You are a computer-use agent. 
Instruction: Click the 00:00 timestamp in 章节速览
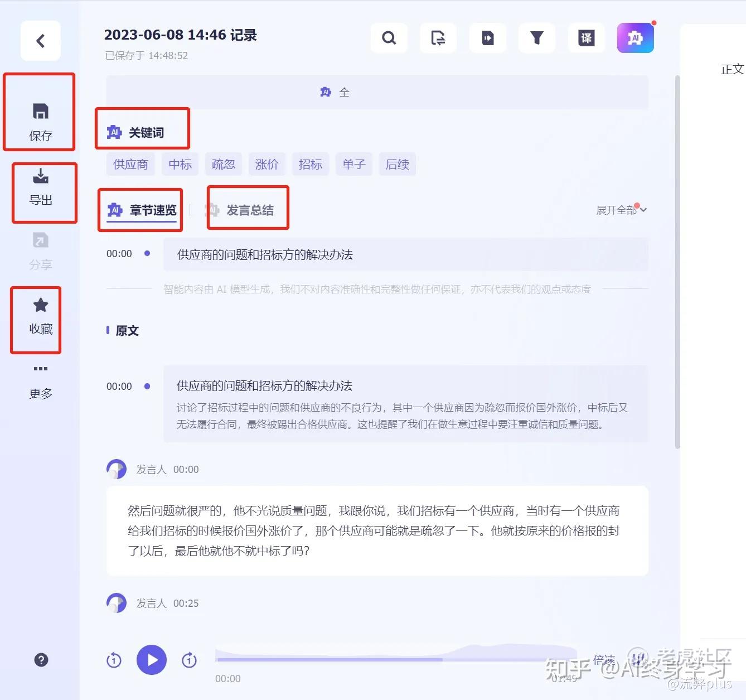tap(119, 254)
